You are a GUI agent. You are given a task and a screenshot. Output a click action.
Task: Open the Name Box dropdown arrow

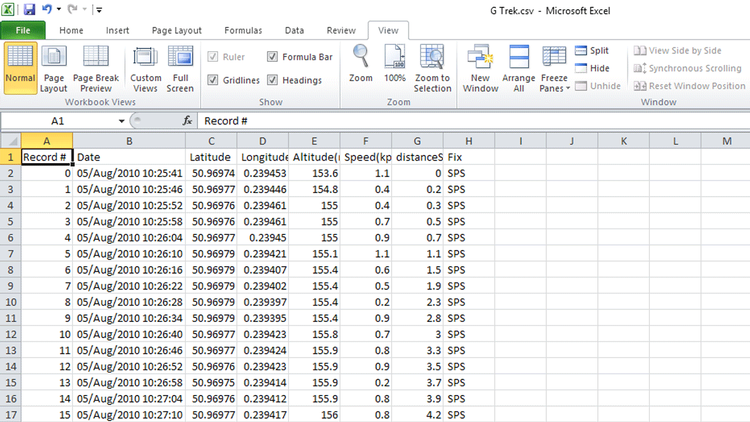(122, 120)
